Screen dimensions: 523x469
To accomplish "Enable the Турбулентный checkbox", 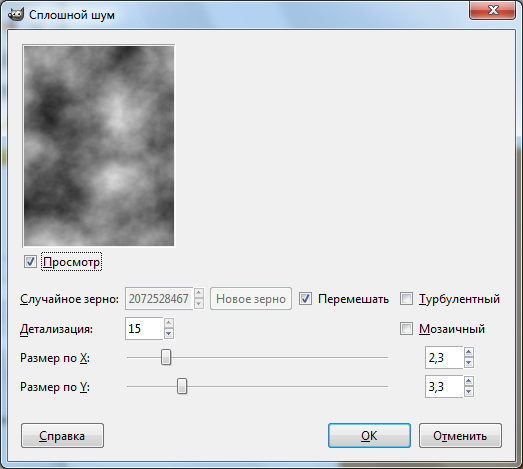I will [x=406, y=299].
